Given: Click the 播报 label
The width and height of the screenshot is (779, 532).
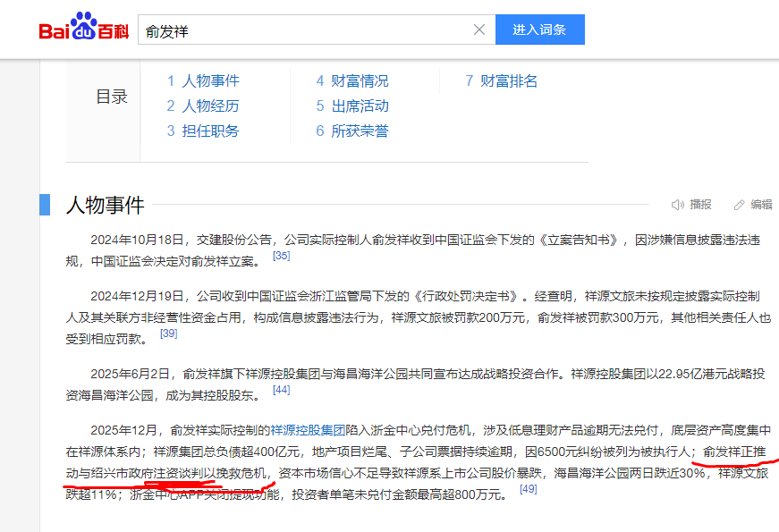Looking at the screenshot, I should 700,205.
